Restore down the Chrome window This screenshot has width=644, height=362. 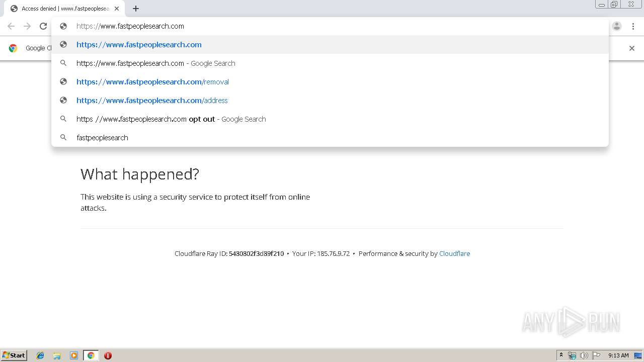pyautogui.click(x=614, y=5)
